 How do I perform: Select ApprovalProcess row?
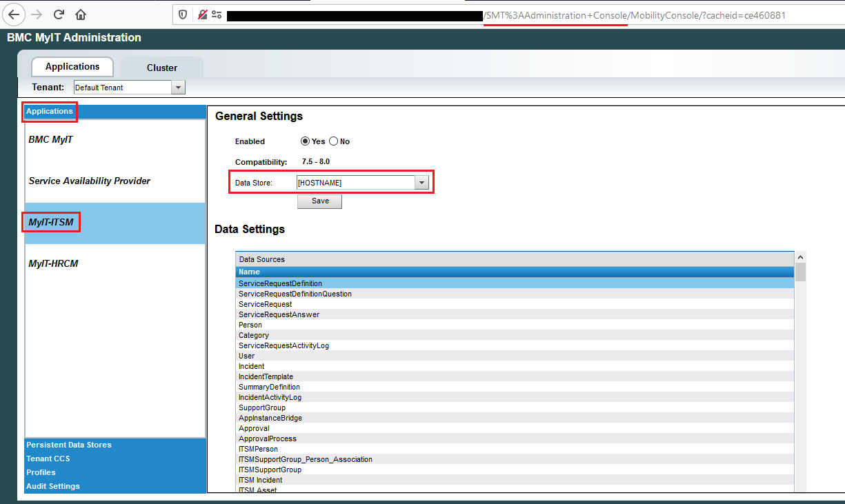click(515, 439)
